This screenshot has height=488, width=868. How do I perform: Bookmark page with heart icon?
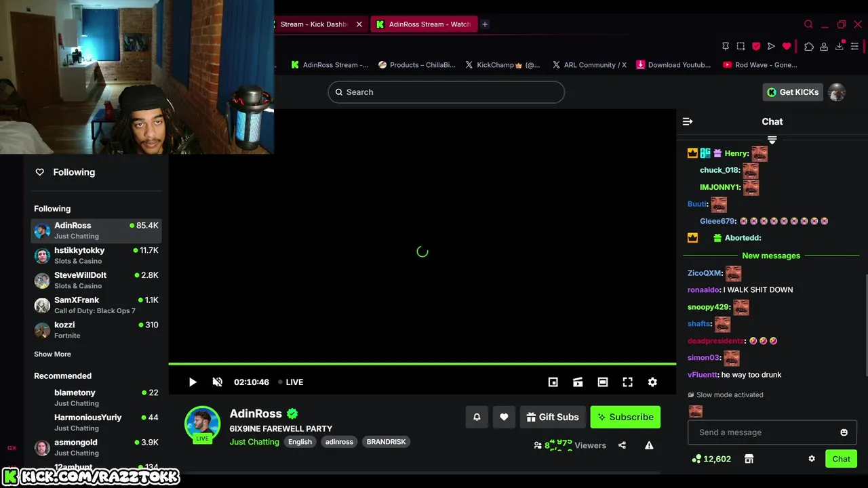coord(787,46)
